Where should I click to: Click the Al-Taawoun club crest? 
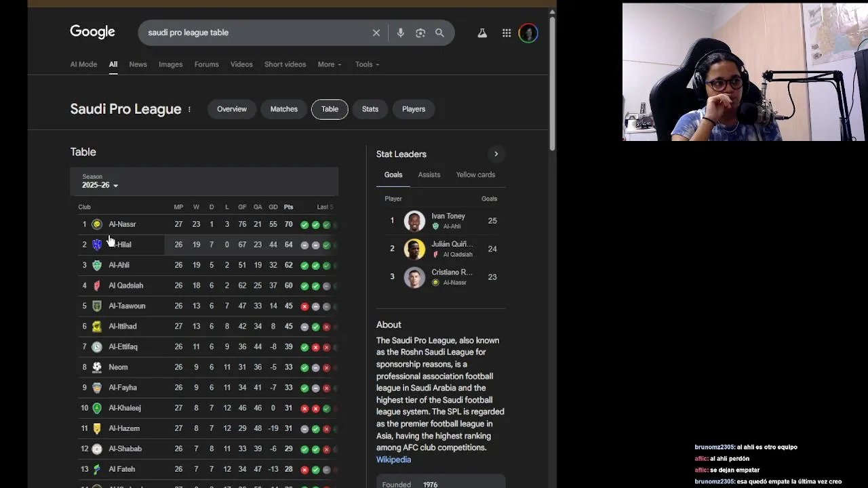click(x=97, y=306)
